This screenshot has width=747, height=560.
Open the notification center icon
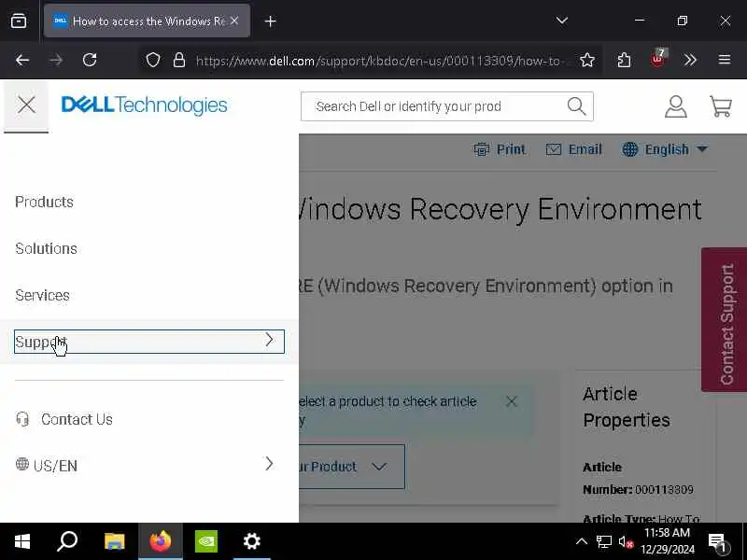pyautogui.click(x=717, y=541)
